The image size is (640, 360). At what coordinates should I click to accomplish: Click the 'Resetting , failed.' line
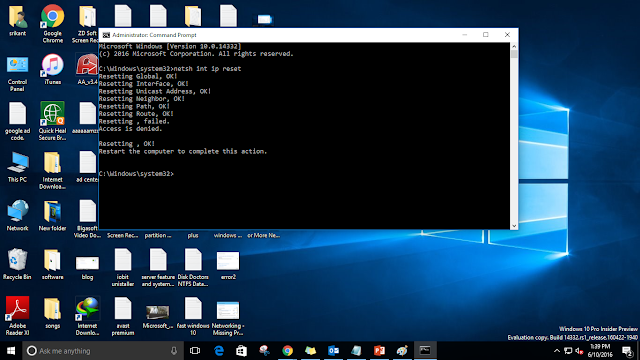134,121
